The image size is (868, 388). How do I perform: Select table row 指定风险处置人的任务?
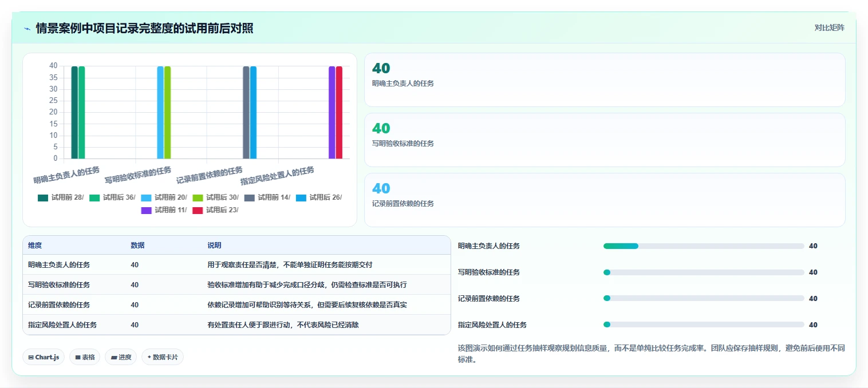tap(236, 324)
